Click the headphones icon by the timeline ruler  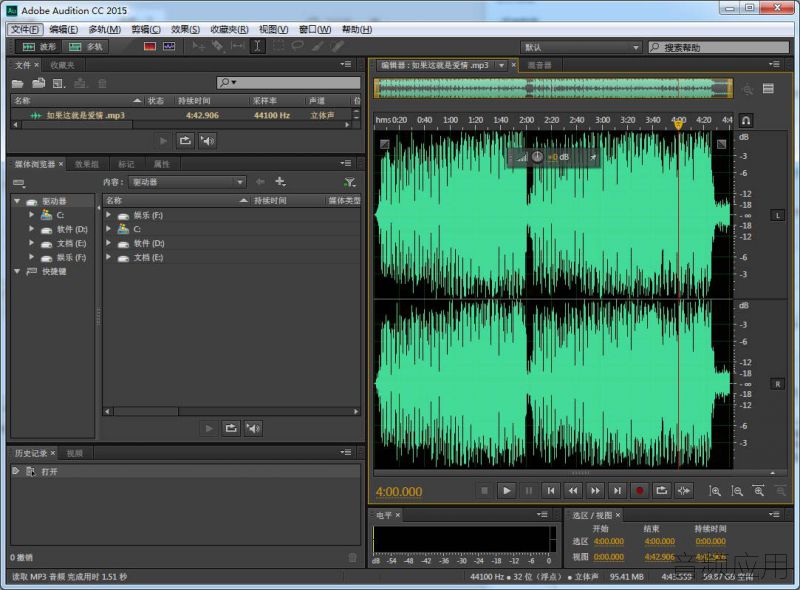click(745, 120)
